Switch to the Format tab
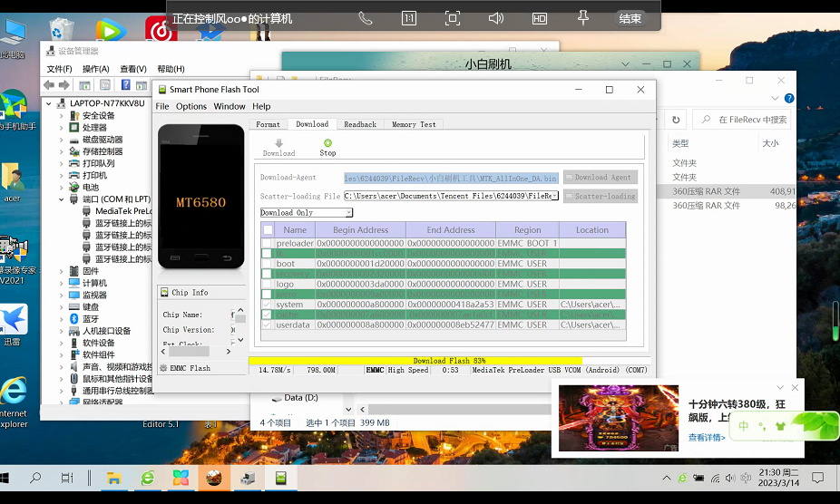 268,124
